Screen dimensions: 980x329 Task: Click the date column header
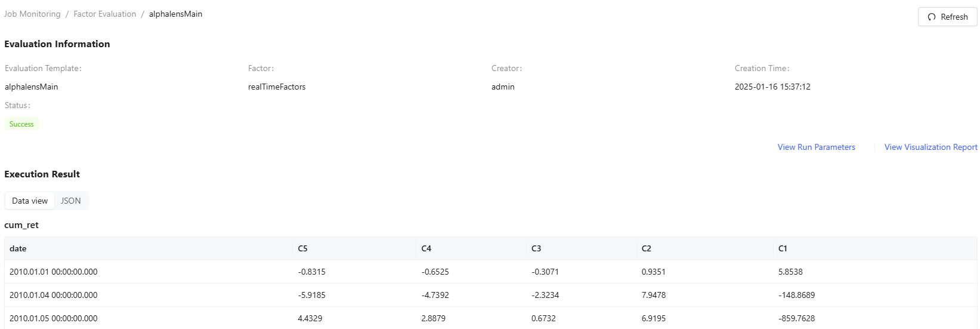tap(18, 248)
